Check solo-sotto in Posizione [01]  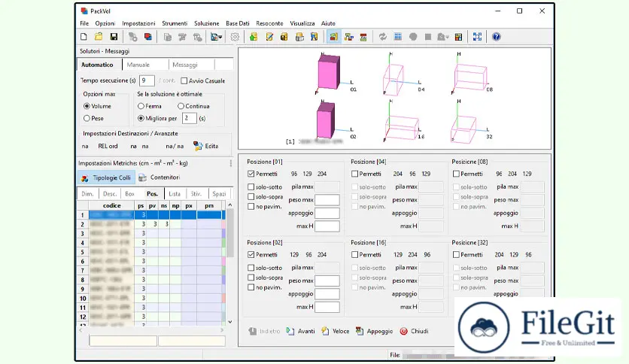pyautogui.click(x=251, y=187)
